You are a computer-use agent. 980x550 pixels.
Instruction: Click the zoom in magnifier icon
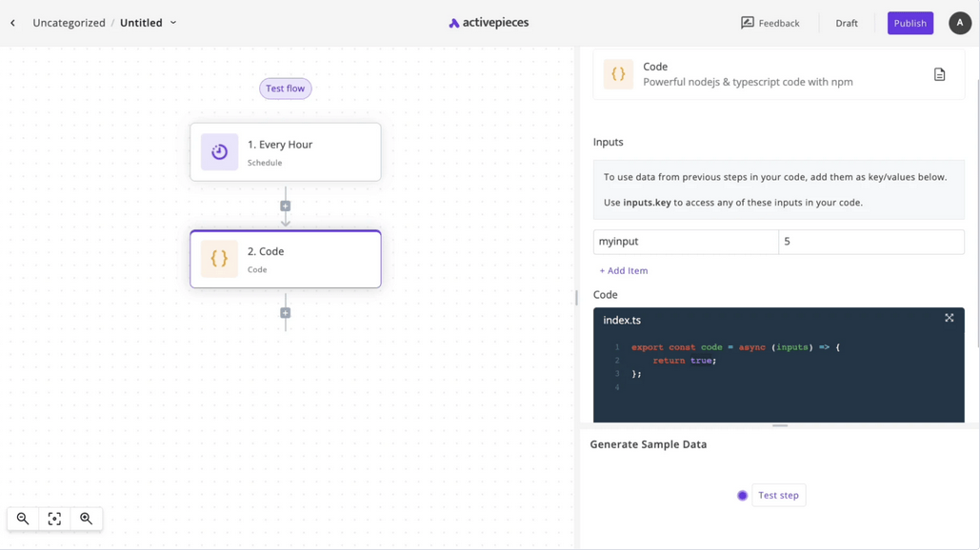pos(86,519)
